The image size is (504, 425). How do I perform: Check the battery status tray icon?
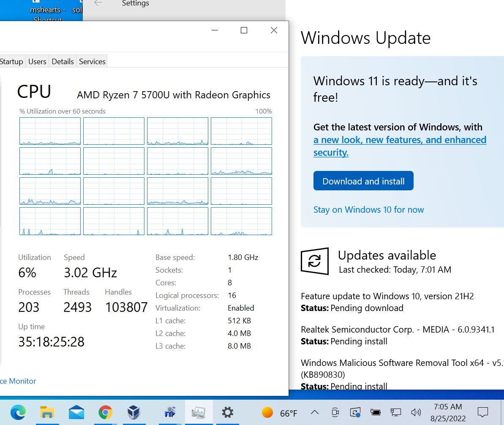375,412
